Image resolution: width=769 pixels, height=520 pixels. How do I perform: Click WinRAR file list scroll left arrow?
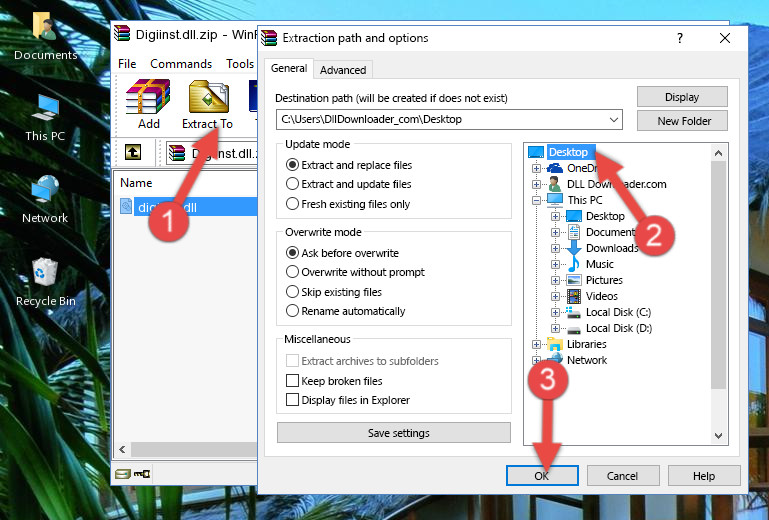[122, 449]
